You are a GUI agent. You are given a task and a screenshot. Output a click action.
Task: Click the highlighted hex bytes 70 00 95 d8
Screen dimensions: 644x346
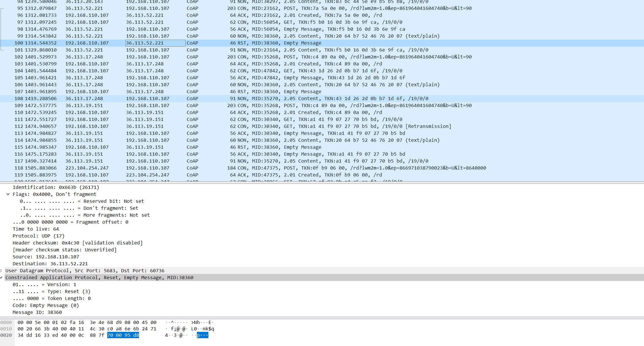coord(123,335)
